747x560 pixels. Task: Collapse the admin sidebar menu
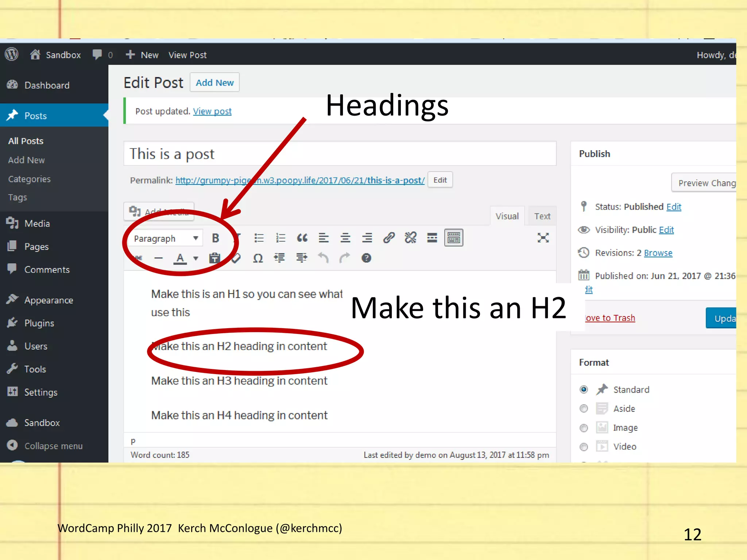[x=53, y=446]
